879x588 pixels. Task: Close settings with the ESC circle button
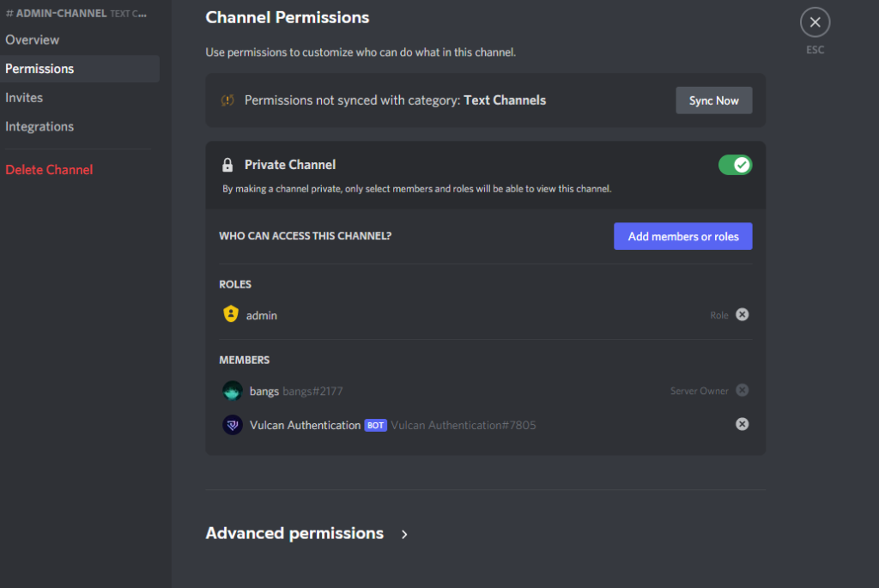point(814,21)
